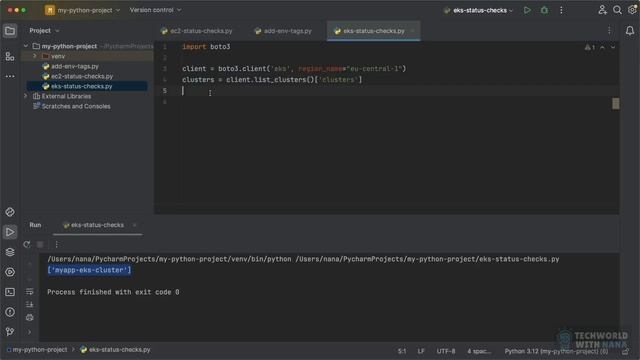Image resolution: width=640 pixels, height=360 pixels.
Task: Open Run panel more options
Action: 57,244
